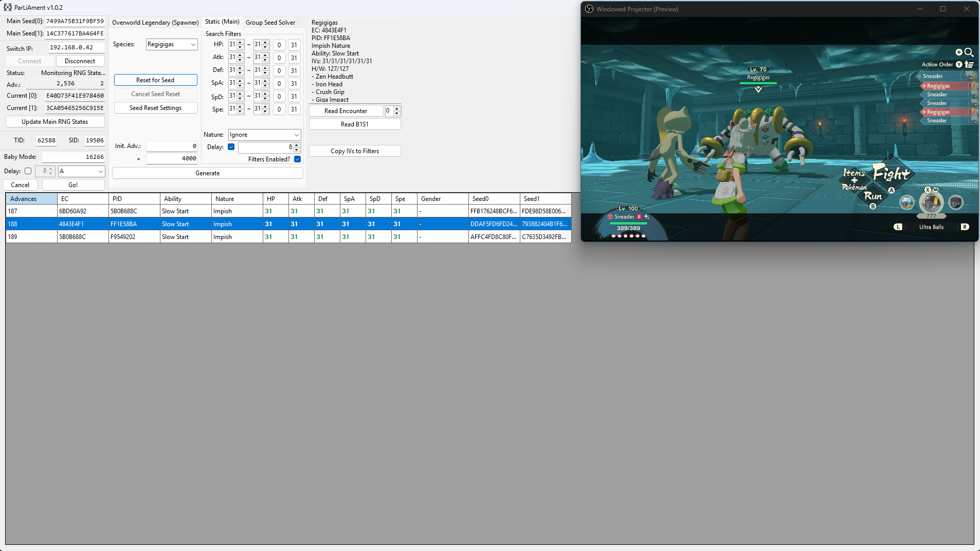Click the Reset for Seed button
This screenshot has width=980, height=551.
tap(155, 80)
